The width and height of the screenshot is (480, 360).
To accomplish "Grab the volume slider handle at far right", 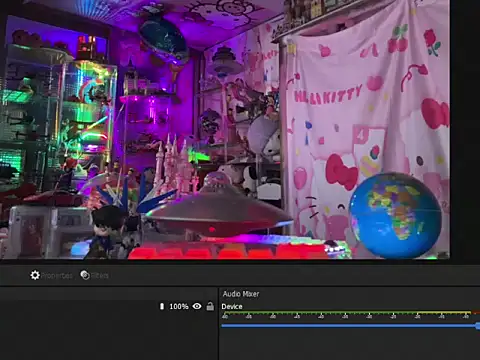I will pos(478,326).
